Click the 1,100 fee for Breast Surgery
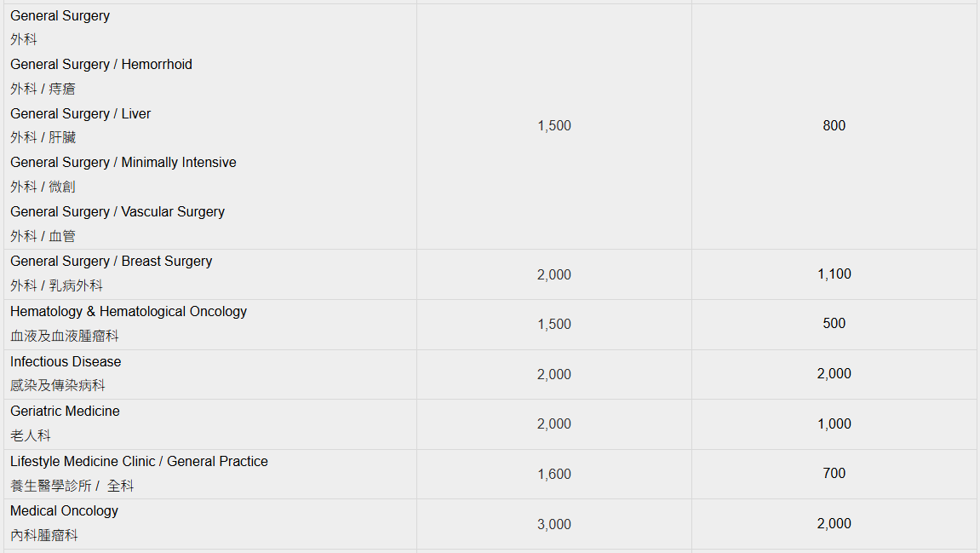980x553 pixels. coord(834,274)
